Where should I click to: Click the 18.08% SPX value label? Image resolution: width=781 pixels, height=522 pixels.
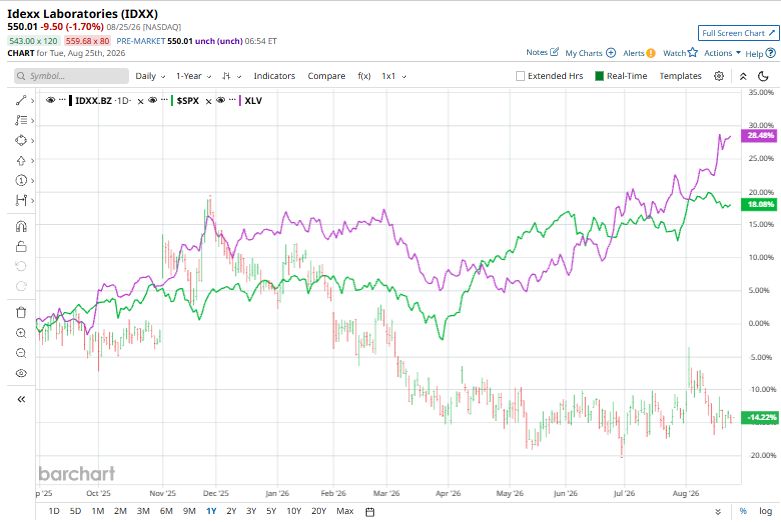(x=760, y=204)
